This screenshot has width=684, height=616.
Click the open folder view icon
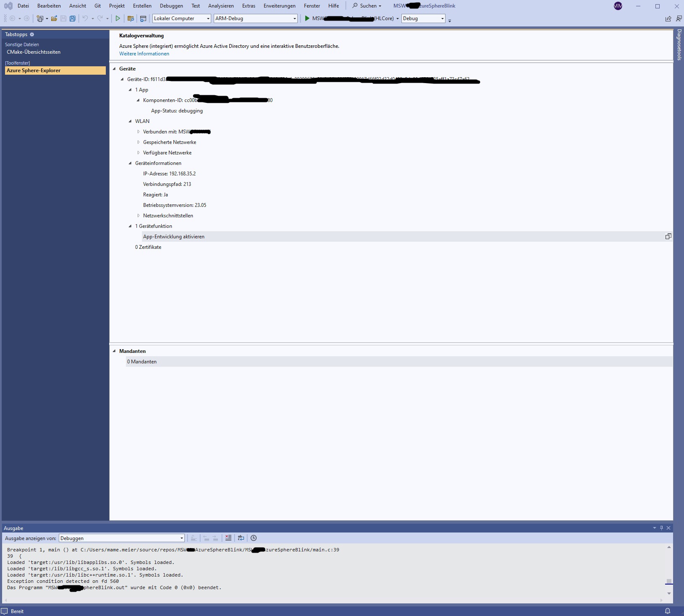tap(131, 18)
